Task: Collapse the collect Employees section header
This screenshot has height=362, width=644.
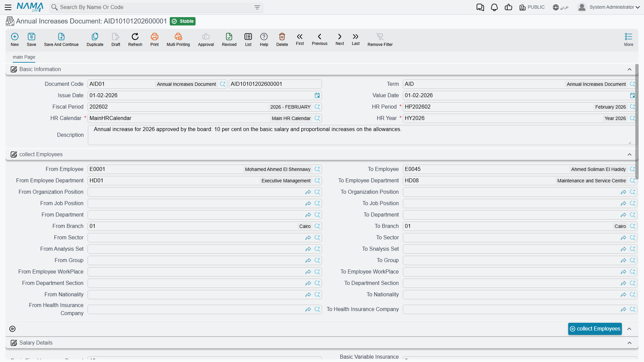Action: coord(630,155)
